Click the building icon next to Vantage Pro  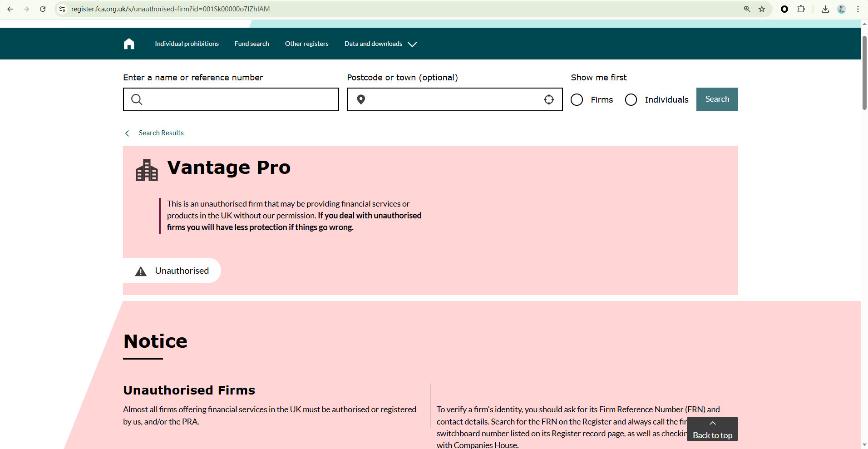(x=147, y=170)
